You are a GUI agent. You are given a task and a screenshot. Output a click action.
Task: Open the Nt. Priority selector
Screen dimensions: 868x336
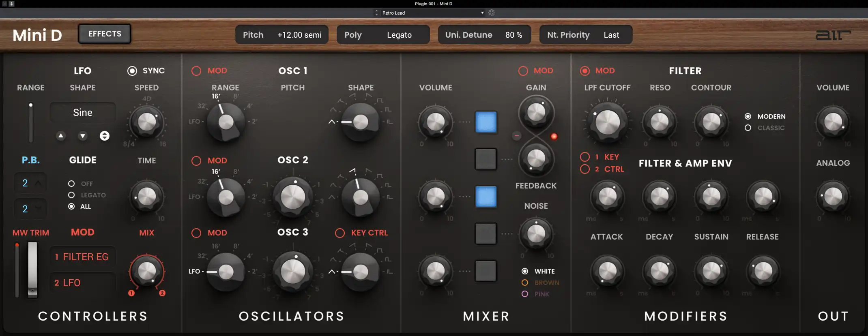(x=585, y=35)
